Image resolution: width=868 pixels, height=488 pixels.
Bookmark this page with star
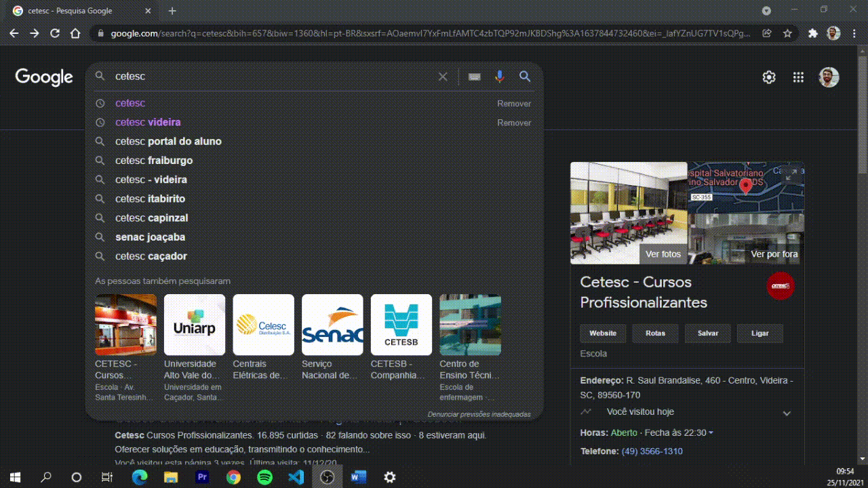[787, 33]
